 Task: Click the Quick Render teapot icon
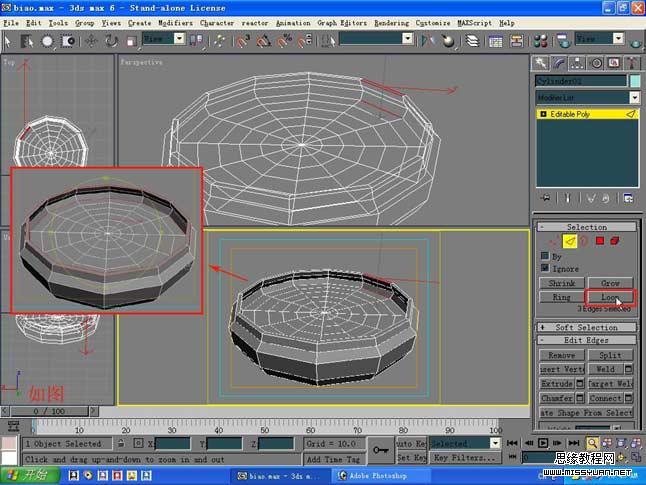(635, 42)
